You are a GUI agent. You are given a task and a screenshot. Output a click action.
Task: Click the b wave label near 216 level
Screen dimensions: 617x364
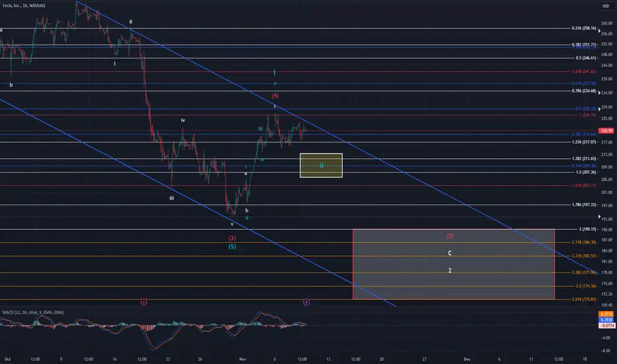click(x=11, y=85)
